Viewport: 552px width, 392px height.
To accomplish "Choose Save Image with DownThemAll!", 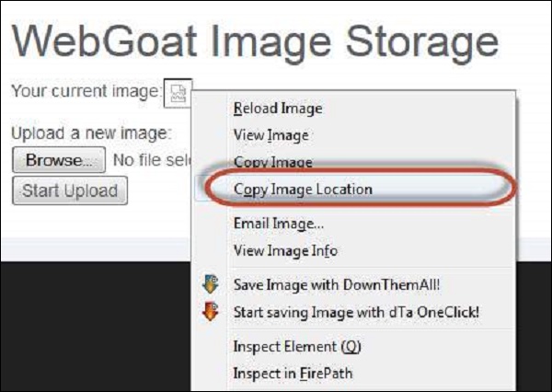I will point(342,284).
